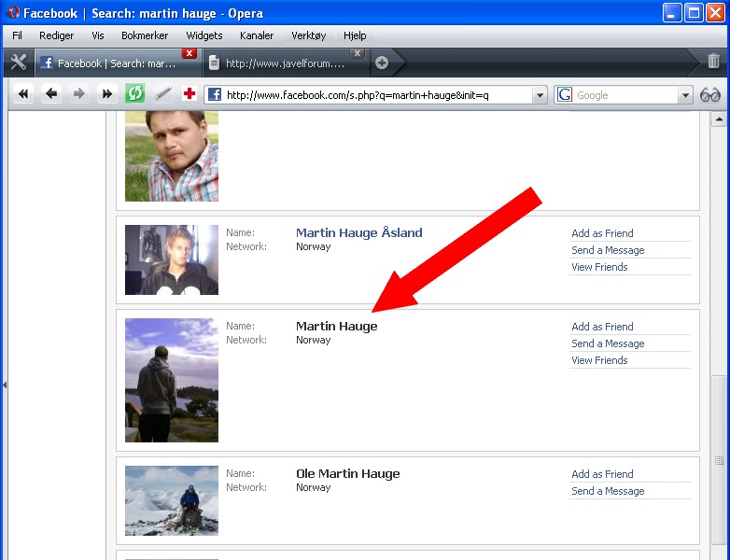Click Add as Friend for Ole Martin Hauge

(x=602, y=474)
